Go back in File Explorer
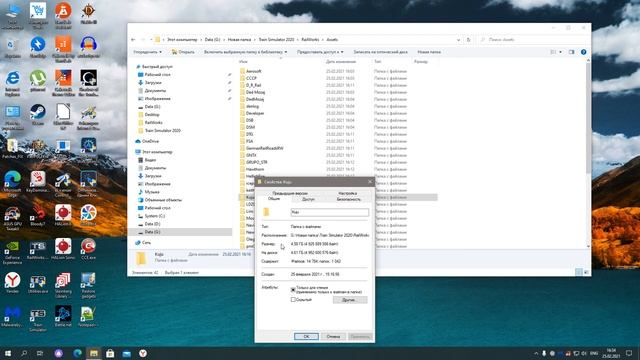 pyautogui.click(x=133, y=40)
